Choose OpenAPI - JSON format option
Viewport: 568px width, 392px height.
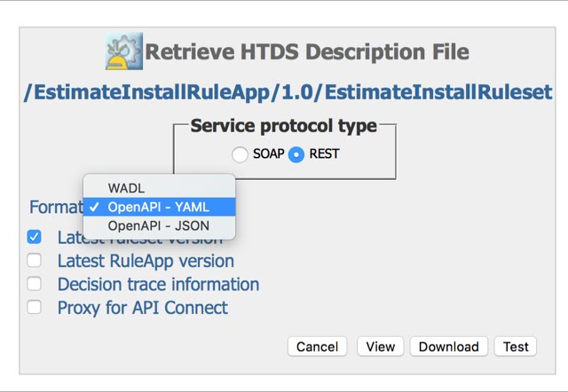(x=158, y=226)
